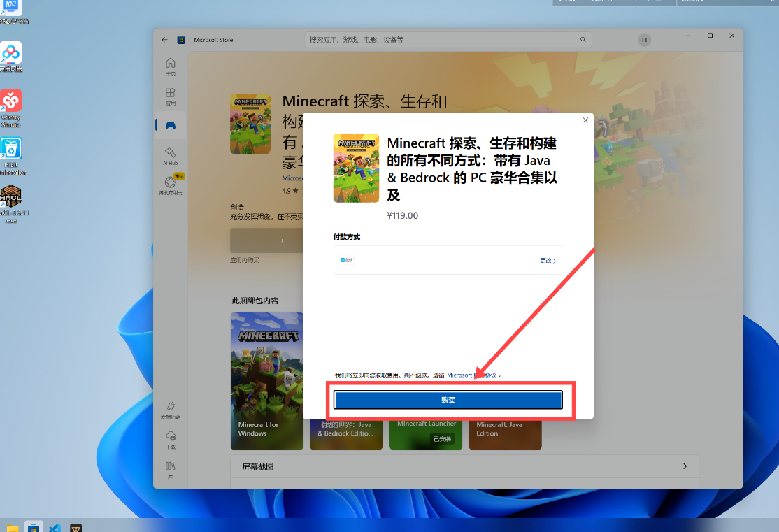The image size is (779, 532).
Task: Minimize the Microsoft Store window
Action: (688, 35)
